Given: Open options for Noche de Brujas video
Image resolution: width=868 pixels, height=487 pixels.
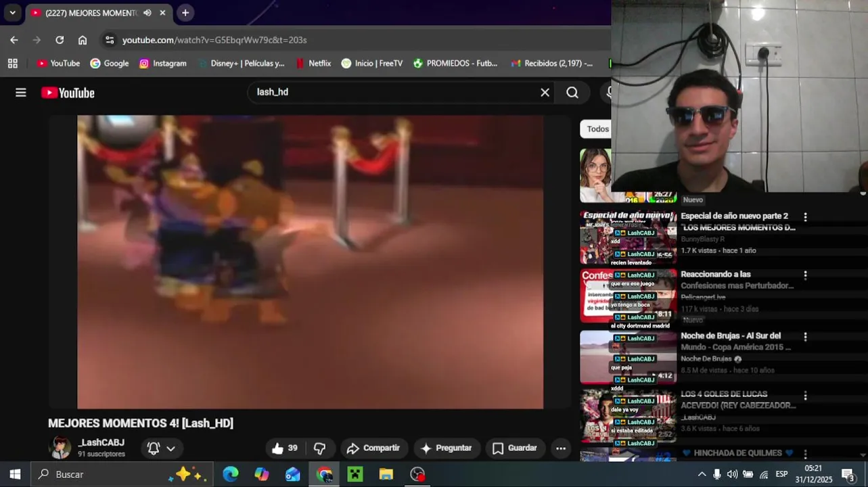Looking at the screenshot, I should (x=805, y=336).
